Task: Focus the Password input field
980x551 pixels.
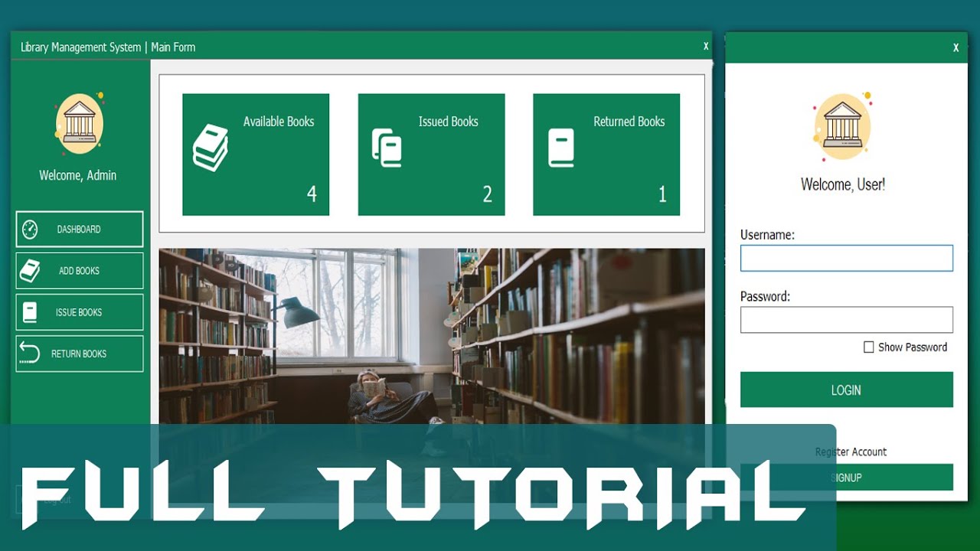Action: [847, 320]
